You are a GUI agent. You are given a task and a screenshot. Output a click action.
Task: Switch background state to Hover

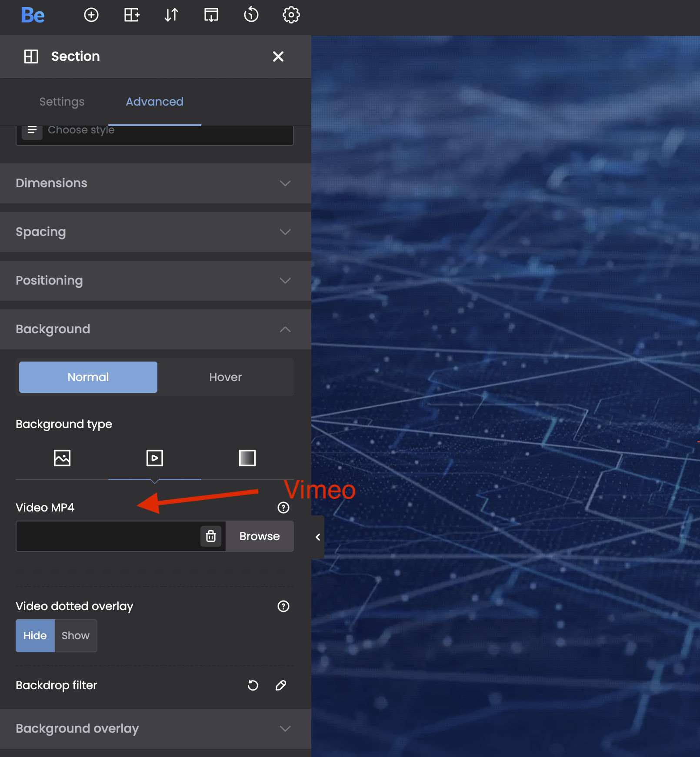point(225,377)
